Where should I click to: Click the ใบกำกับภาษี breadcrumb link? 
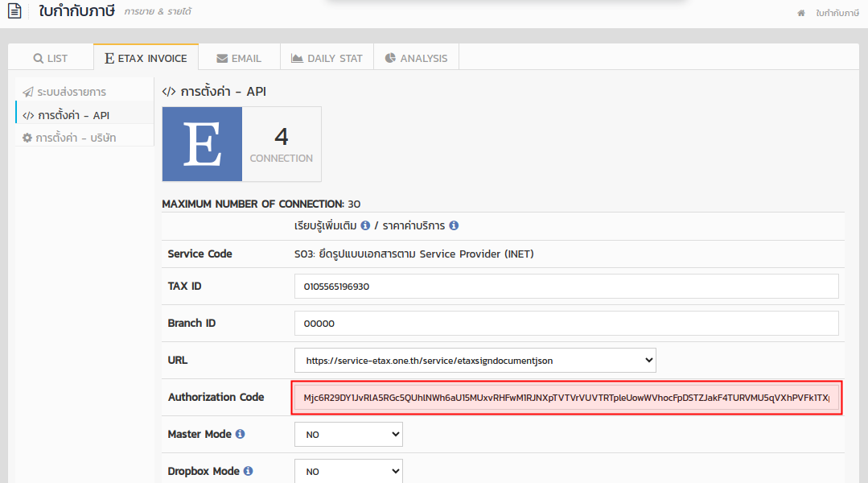coord(837,13)
